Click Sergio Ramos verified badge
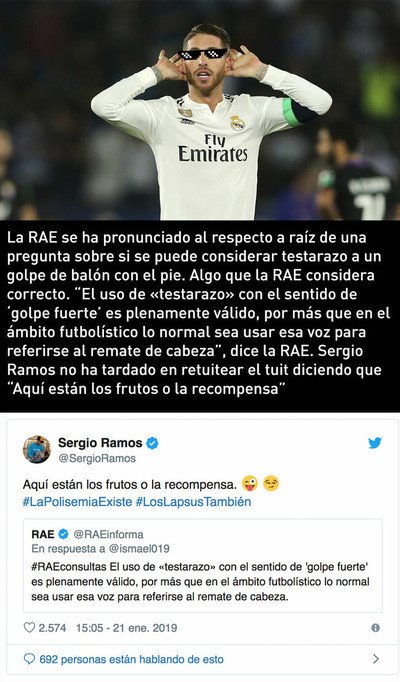400x682 pixels. click(x=152, y=443)
